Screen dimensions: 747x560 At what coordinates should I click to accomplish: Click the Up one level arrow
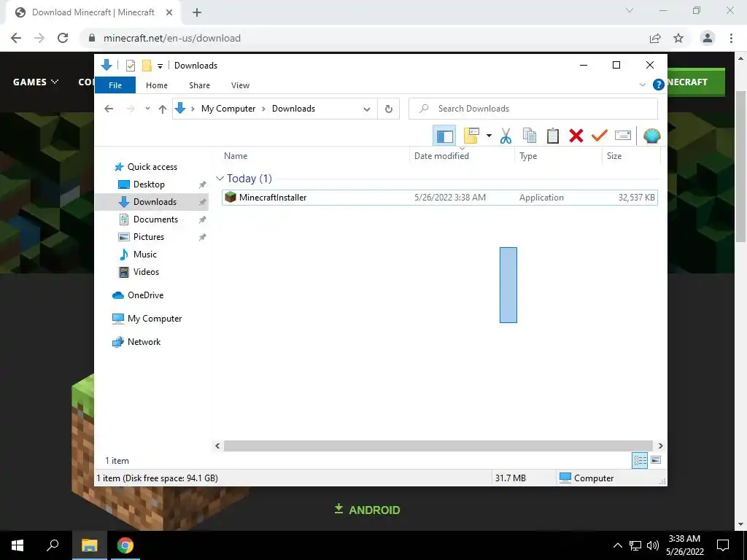(163, 109)
